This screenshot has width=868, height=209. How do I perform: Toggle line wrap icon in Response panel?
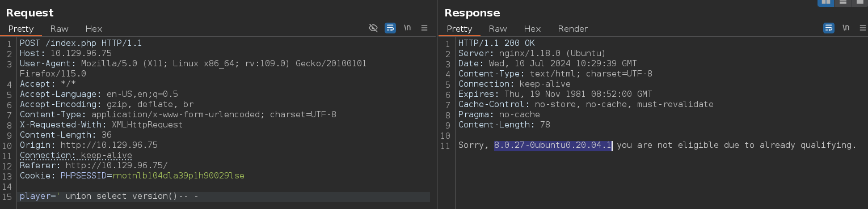[829, 28]
